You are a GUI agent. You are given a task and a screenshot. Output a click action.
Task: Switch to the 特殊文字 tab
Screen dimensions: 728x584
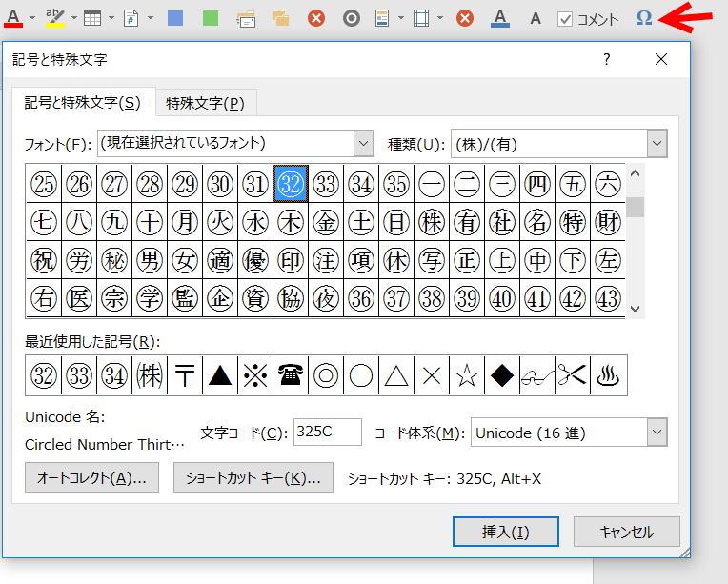click(205, 103)
